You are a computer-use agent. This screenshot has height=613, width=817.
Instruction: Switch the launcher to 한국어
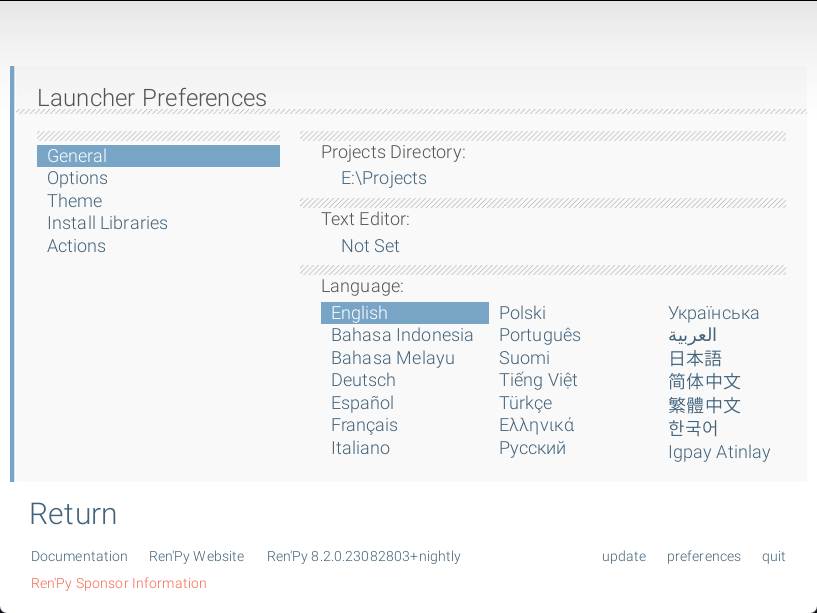click(x=690, y=428)
